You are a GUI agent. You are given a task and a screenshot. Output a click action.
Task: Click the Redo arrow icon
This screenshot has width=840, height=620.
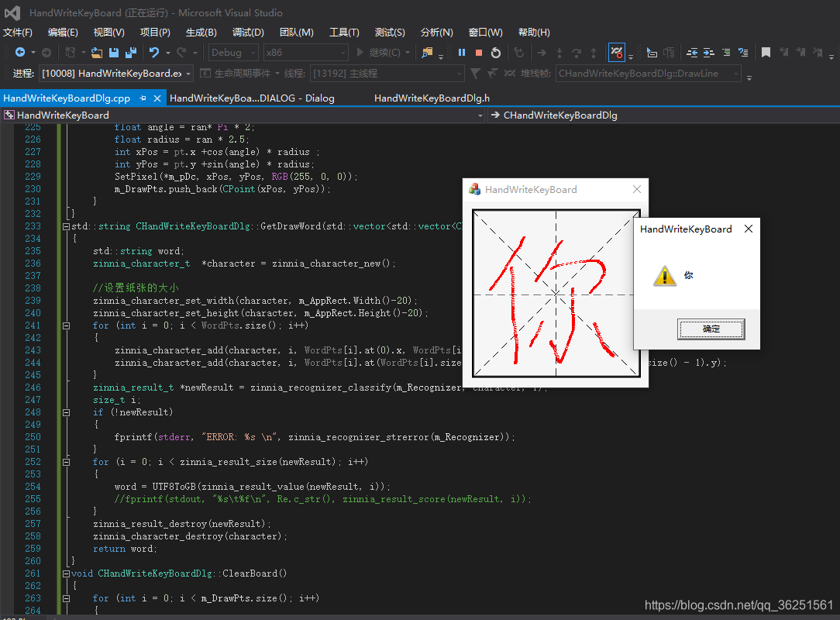coord(181,53)
